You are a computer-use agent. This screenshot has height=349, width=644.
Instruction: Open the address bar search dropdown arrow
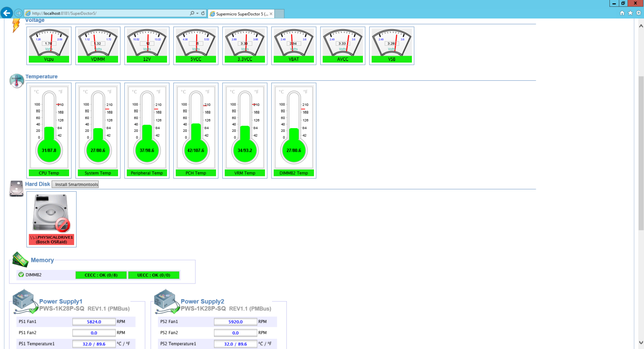(197, 13)
